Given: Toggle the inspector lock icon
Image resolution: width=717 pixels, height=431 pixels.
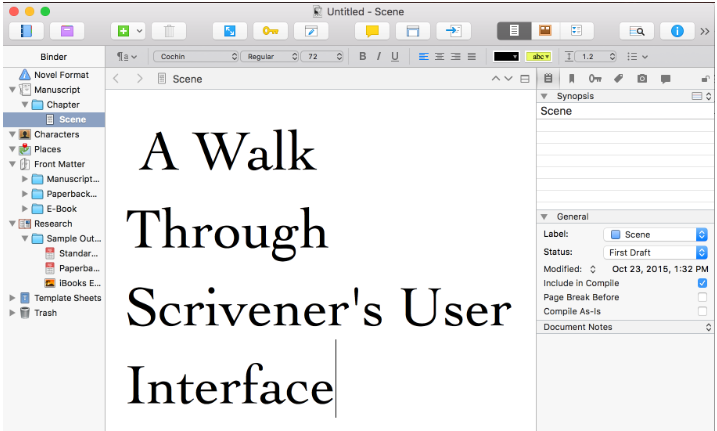Looking at the screenshot, I should (706, 79).
